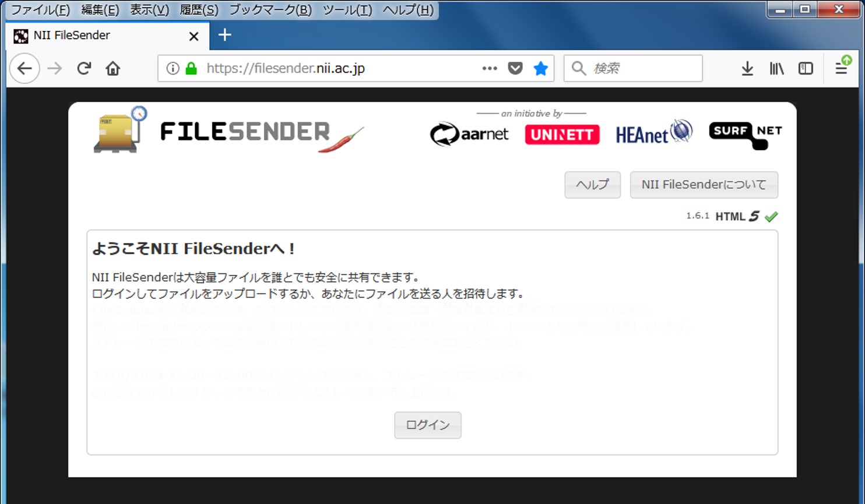Viewport: 865px width, 504px height.
Task: Toggle the blue bookmark star
Action: 541,69
